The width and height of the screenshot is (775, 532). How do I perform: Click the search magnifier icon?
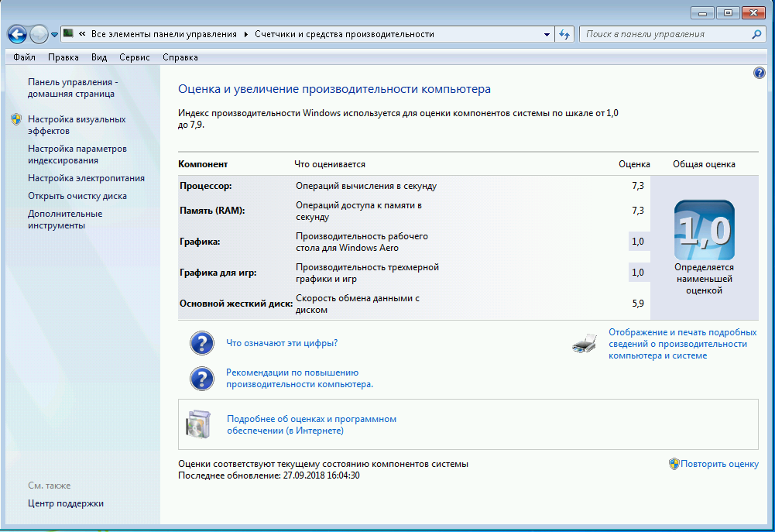coord(756,34)
